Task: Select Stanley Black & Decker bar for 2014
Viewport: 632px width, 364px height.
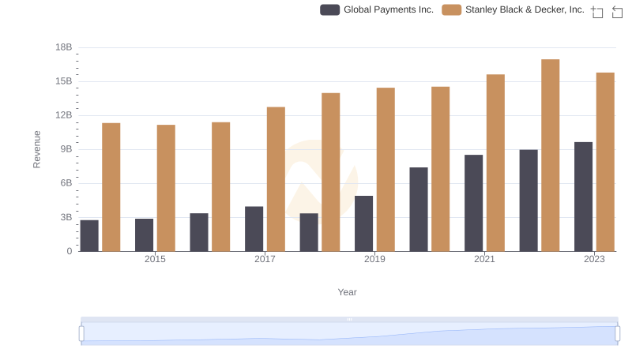Action: click(111, 187)
